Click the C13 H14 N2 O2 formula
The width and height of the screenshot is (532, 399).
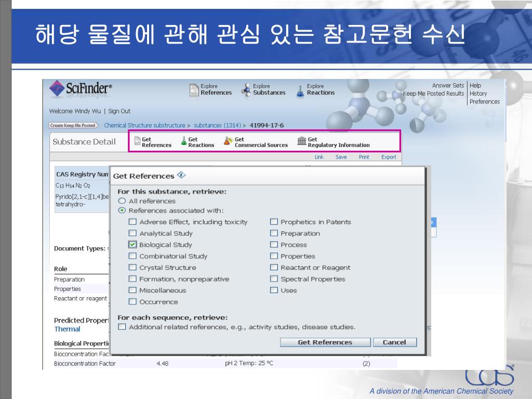tap(73, 185)
